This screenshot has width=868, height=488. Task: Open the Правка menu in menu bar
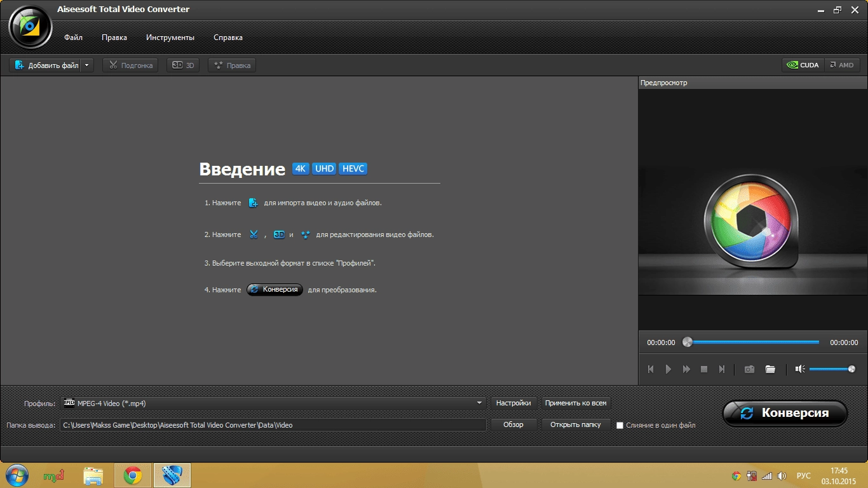[x=114, y=37]
